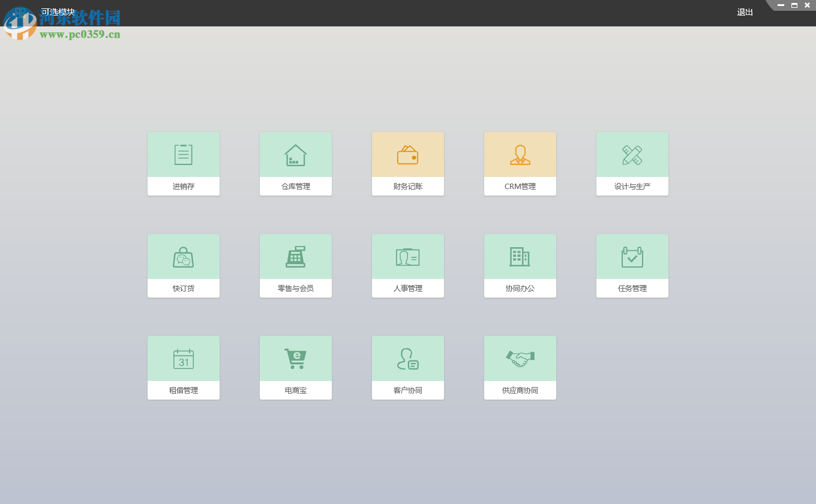
Task: Open the 协同办公 office building module
Action: (x=520, y=265)
